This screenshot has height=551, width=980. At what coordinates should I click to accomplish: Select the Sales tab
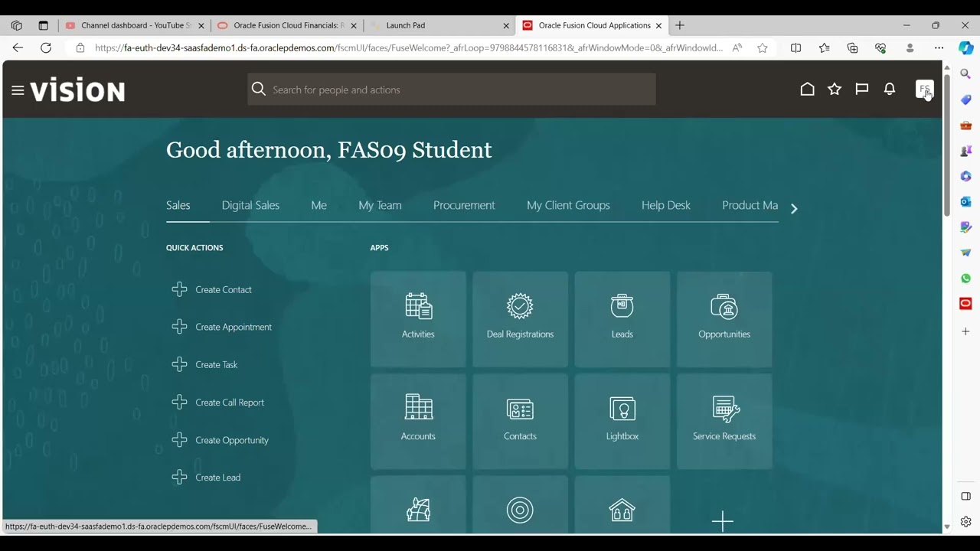point(178,205)
